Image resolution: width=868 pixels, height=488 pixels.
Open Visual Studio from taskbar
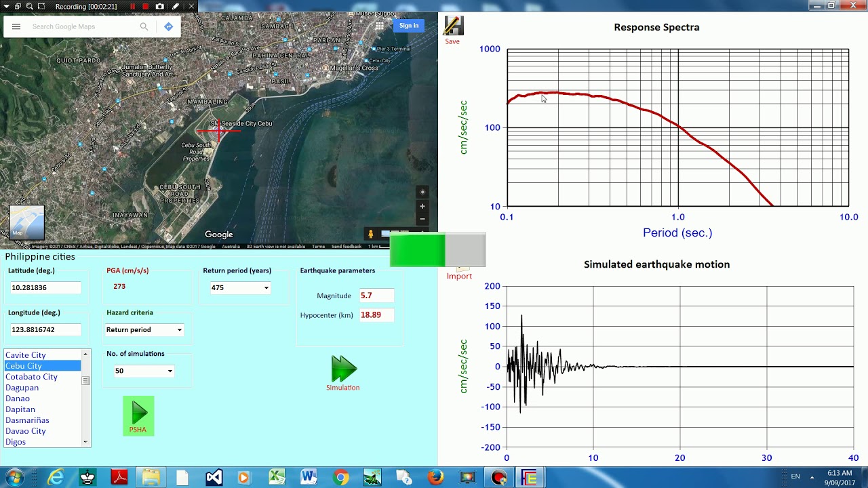tap(214, 477)
